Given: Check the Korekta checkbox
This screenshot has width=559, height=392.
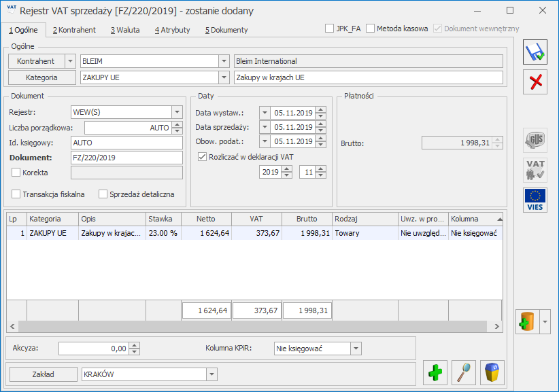Looking at the screenshot, I should pos(16,173).
